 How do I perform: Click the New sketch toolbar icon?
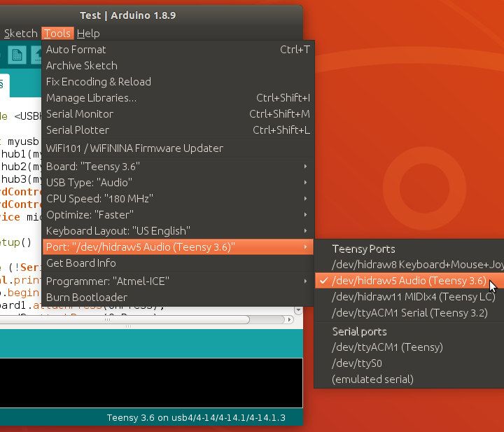tap(17, 55)
